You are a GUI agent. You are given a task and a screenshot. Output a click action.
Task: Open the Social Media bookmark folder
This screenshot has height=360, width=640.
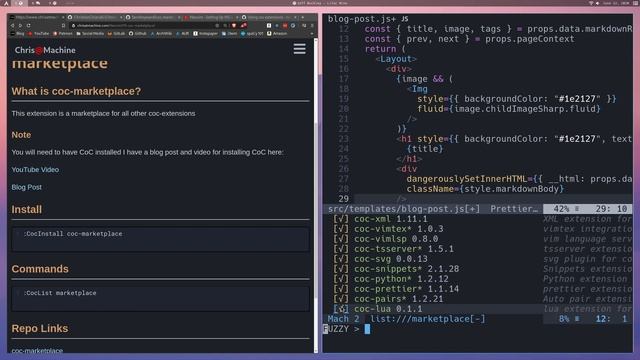(x=90, y=33)
